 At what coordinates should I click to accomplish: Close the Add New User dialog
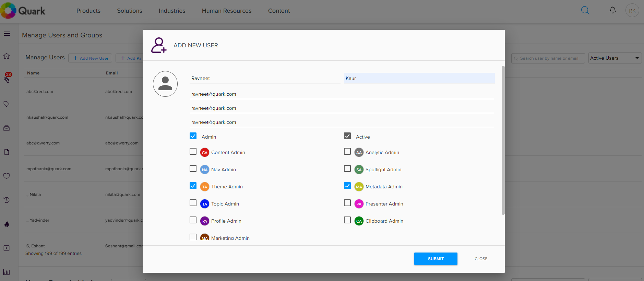481,259
